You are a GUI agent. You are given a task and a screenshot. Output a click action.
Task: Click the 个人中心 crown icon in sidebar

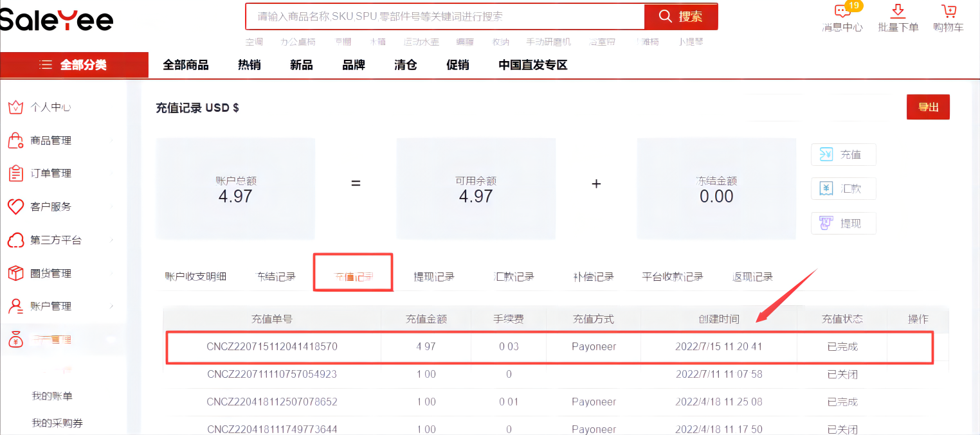click(15, 107)
